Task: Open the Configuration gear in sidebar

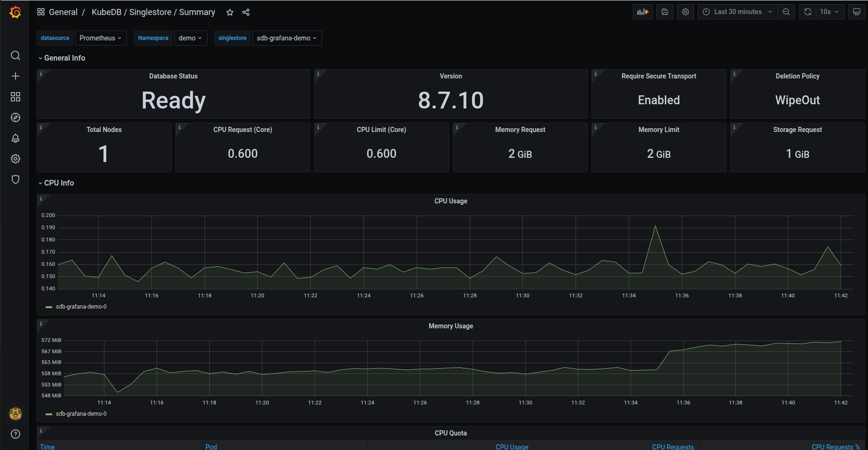Action: [16, 159]
